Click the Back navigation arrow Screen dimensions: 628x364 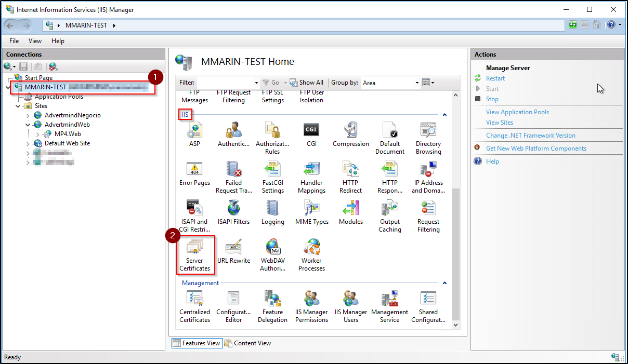point(10,25)
